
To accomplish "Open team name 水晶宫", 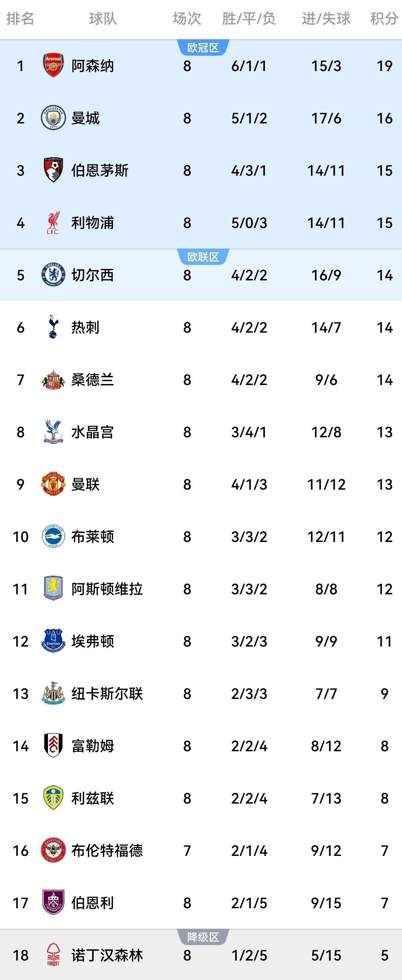I will point(93,432).
